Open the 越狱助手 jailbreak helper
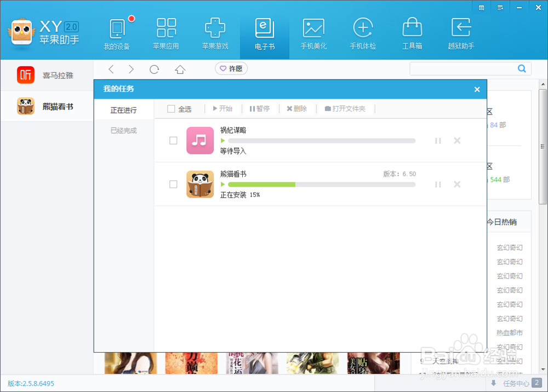The image size is (548, 392). tap(461, 33)
